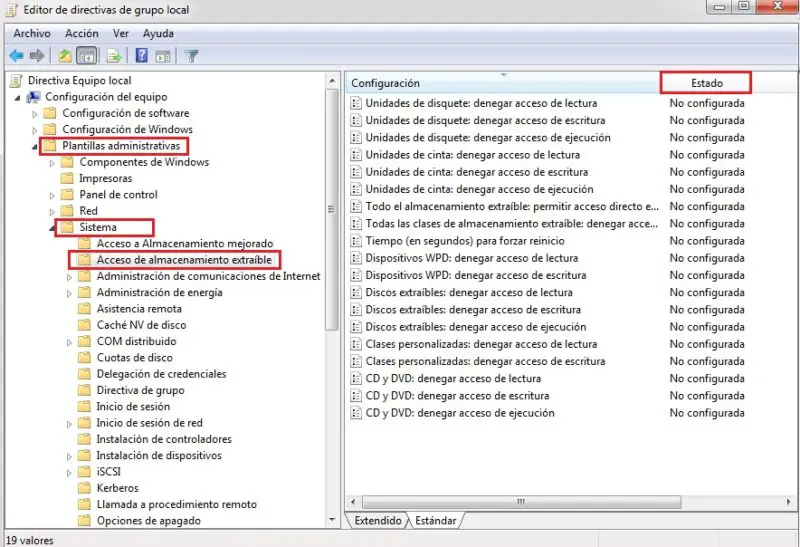Select Acceso de almacenamiento extraíble in tree
This screenshot has width=800, height=547.
pyautogui.click(x=184, y=260)
